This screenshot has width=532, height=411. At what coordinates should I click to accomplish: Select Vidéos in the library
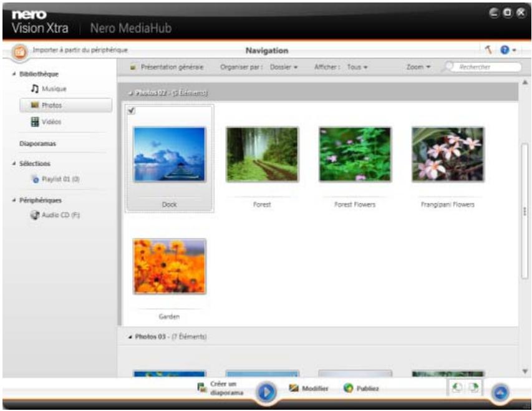(x=51, y=122)
